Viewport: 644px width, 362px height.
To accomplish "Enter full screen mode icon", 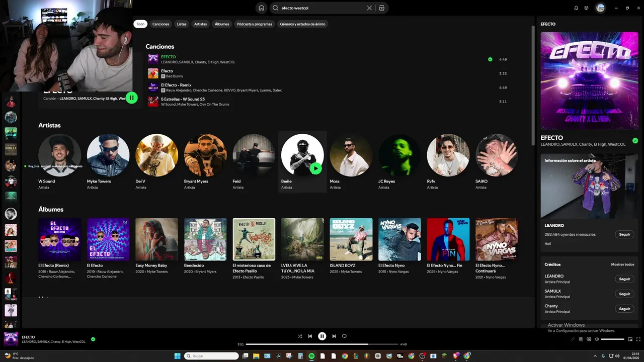I will coord(638,339).
